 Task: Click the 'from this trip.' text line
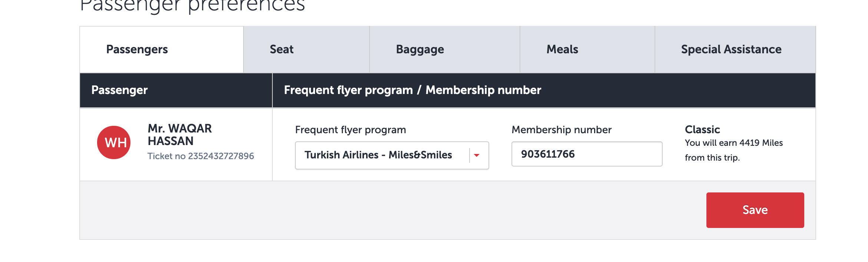(x=712, y=158)
